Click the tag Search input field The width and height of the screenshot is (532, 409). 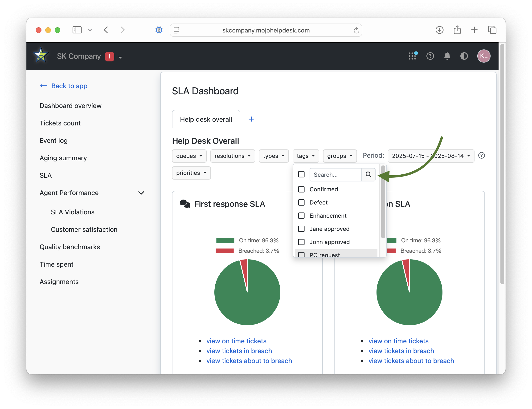[x=335, y=174]
